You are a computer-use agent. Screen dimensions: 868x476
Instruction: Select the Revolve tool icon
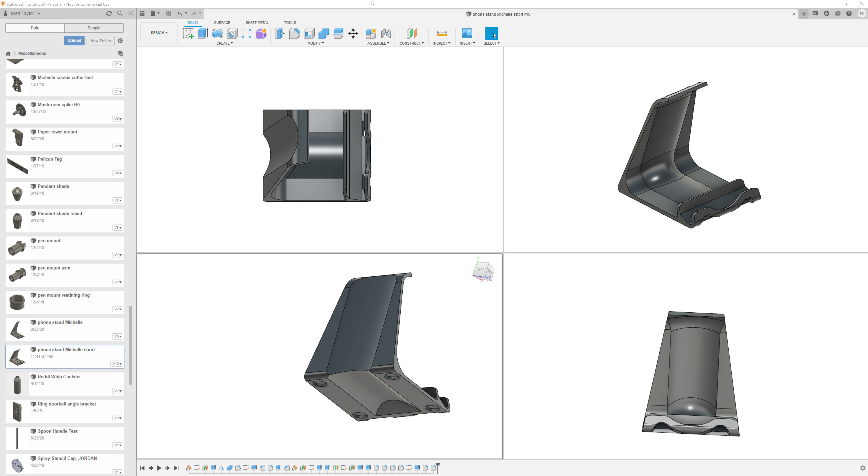pos(218,33)
